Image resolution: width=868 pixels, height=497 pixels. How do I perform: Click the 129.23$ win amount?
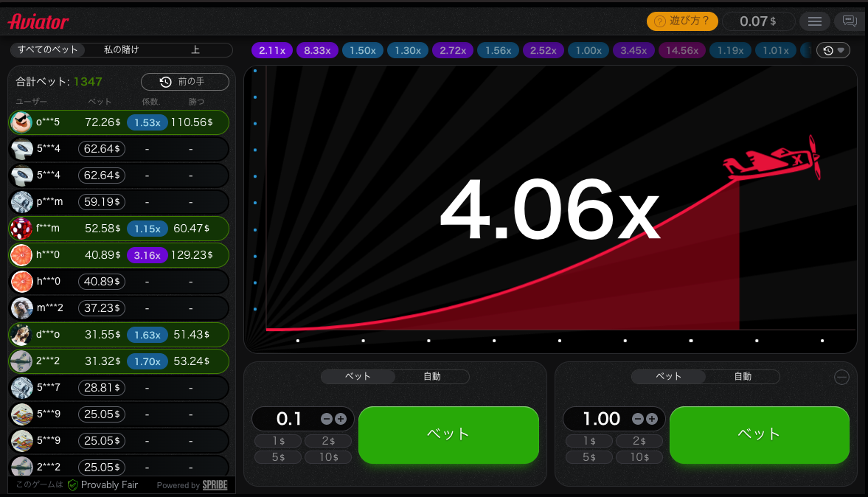192,255
